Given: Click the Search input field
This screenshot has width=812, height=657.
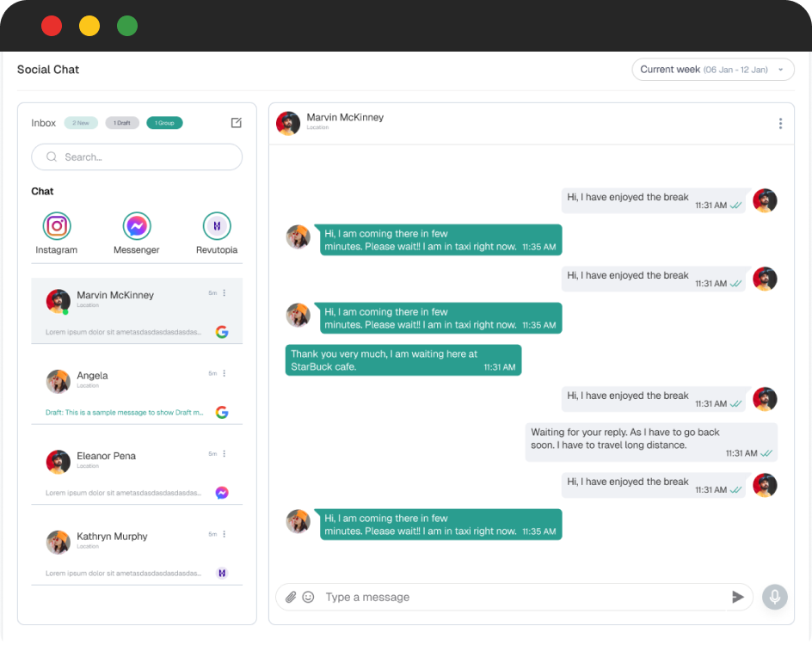Looking at the screenshot, I should (x=138, y=157).
